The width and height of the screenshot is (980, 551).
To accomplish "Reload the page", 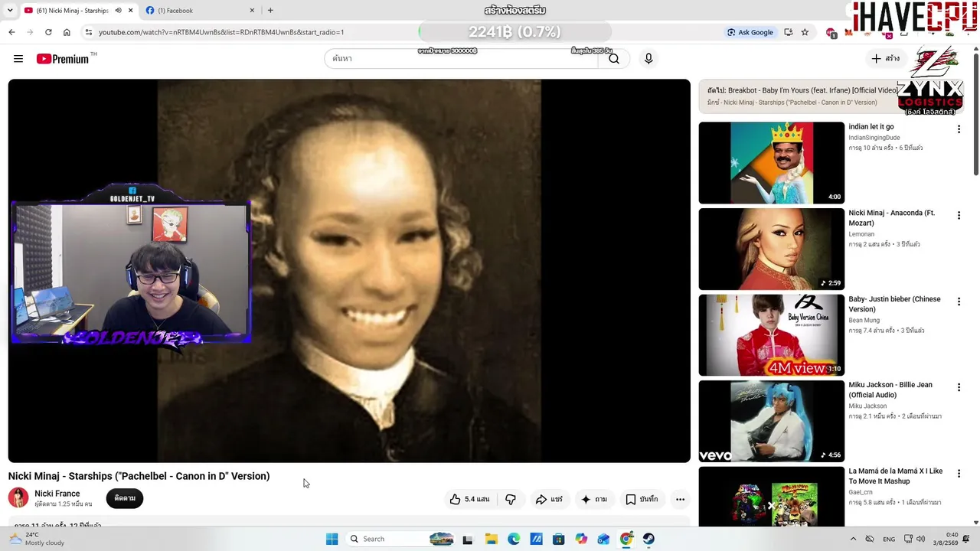I will coord(48,32).
